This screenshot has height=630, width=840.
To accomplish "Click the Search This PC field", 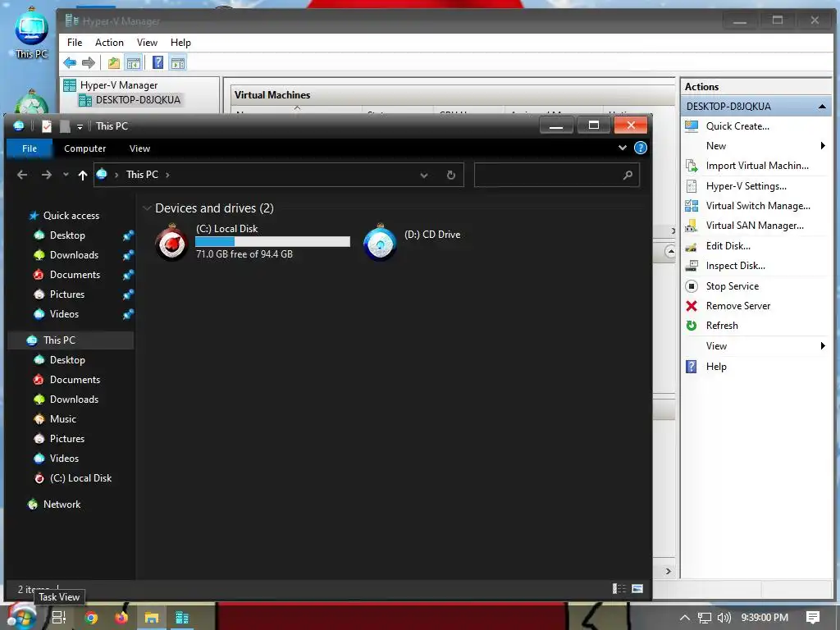I will pos(556,176).
